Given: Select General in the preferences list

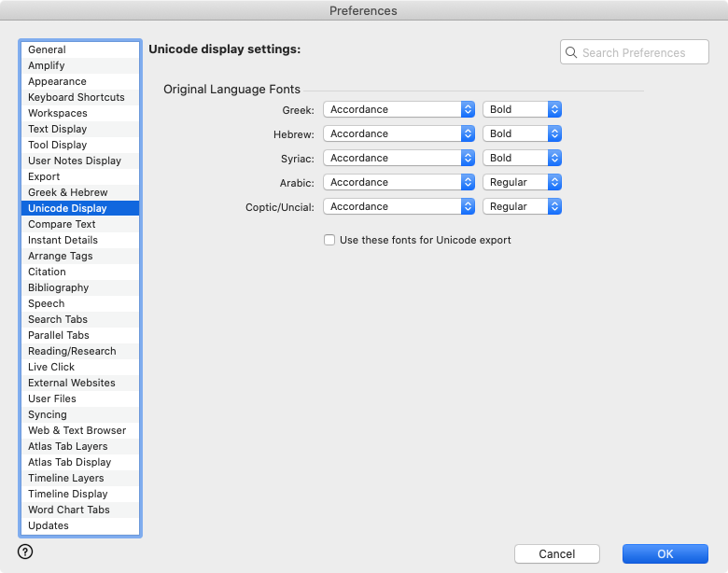Looking at the screenshot, I should (47, 49).
